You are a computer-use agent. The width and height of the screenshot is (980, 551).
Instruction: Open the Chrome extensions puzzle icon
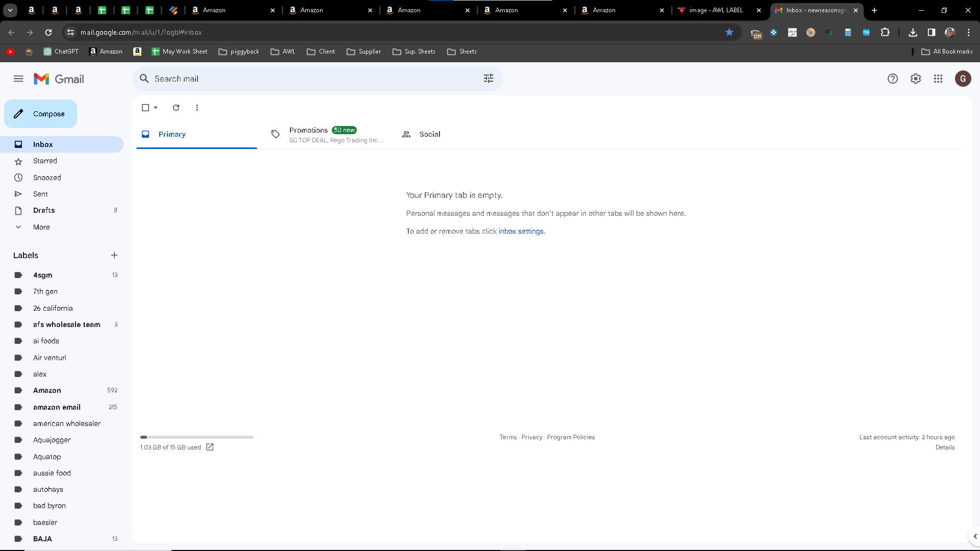point(885,32)
